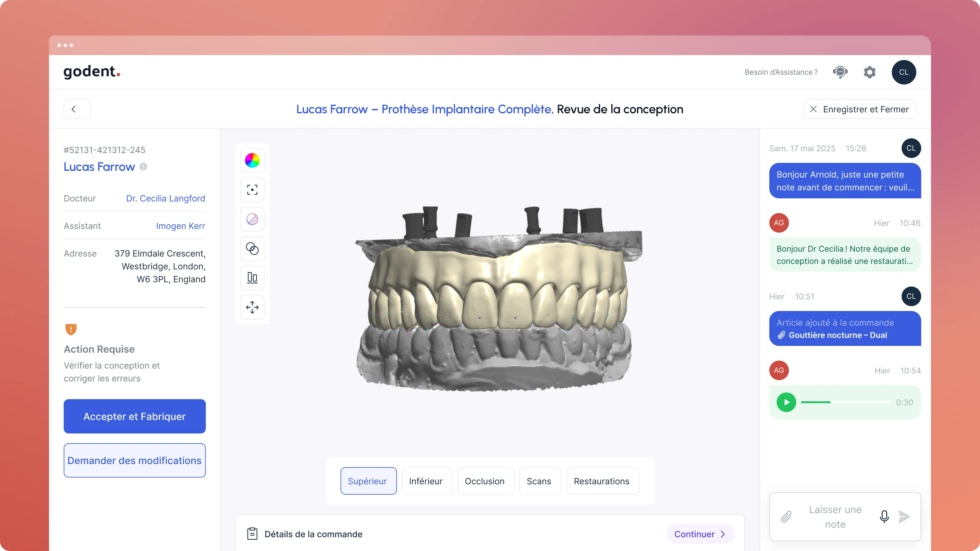Select the overlapping circles overlay tool
Viewport: 980px width, 551px height.
point(252,248)
